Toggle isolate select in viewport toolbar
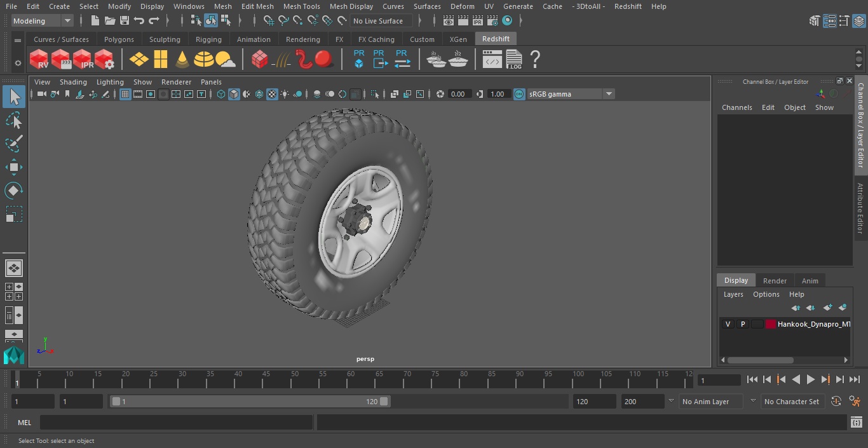 tap(375, 94)
